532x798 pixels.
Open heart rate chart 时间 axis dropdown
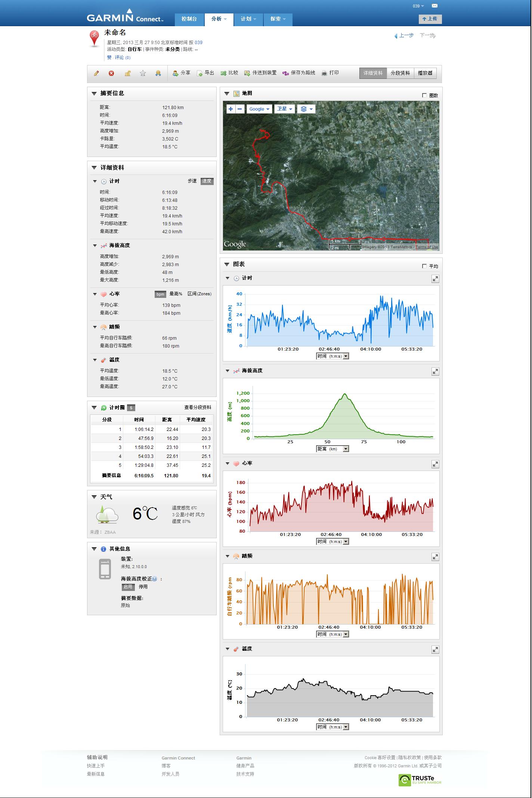[x=332, y=542]
